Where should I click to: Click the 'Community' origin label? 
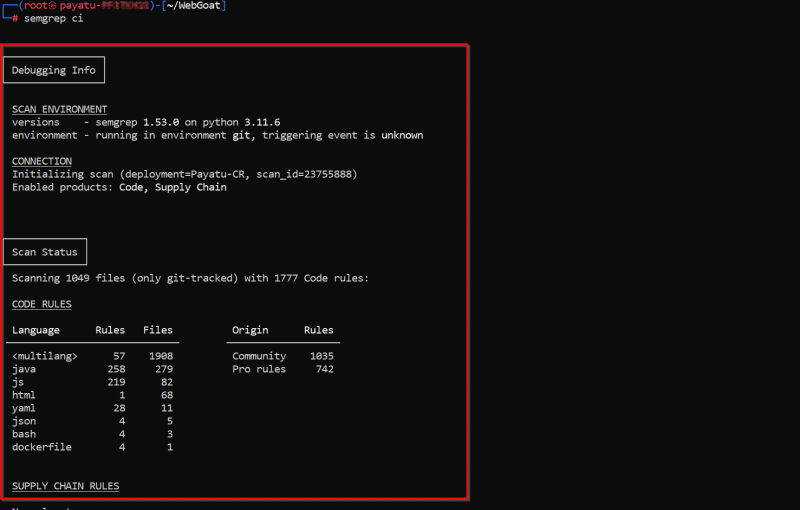(259, 356)
